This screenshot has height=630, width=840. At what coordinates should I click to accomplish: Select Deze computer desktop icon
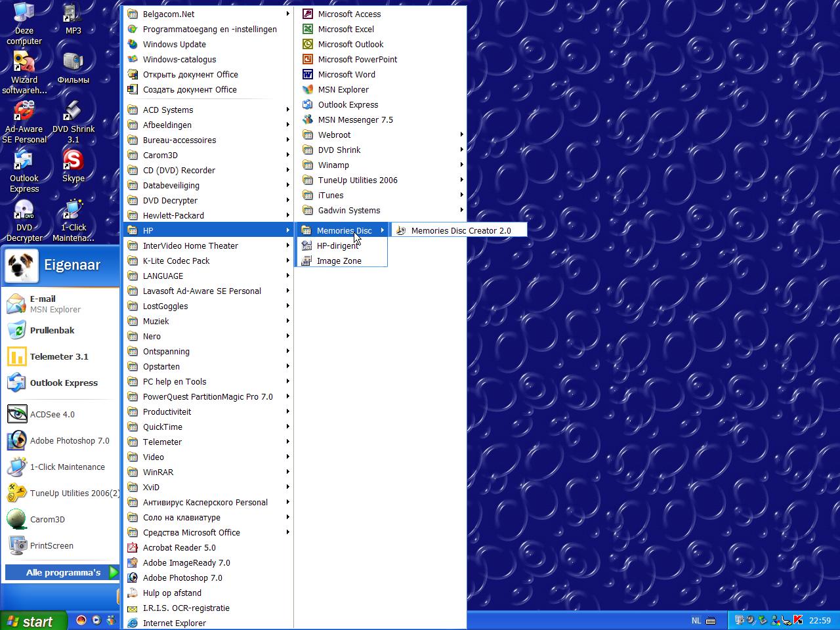[24, 24]
